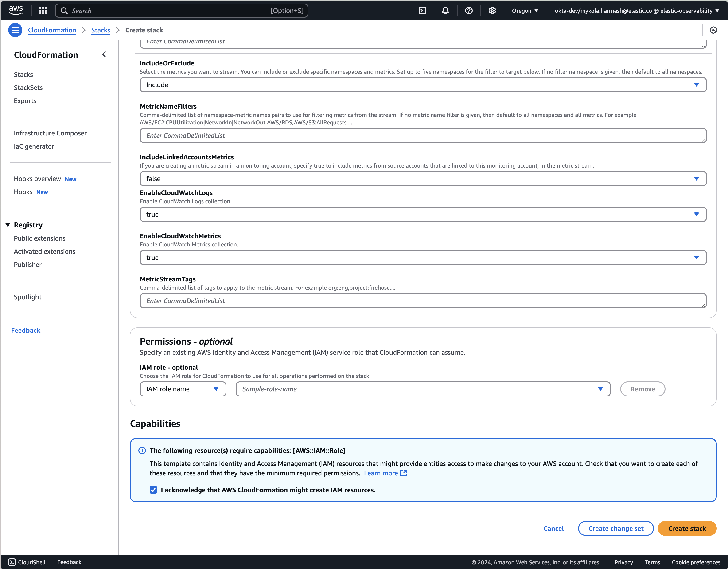The height and width of the screenshot is (569, 728).
Task: Expand the IAM role name selector
Action: 183,389
